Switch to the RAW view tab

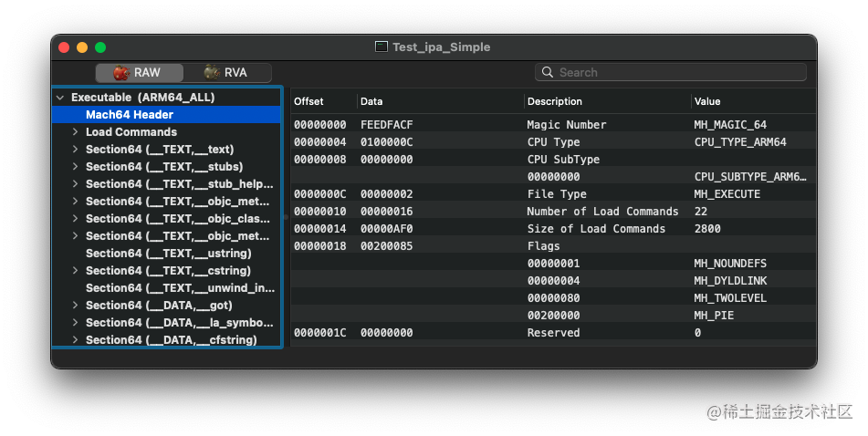(x=139, y=72)
